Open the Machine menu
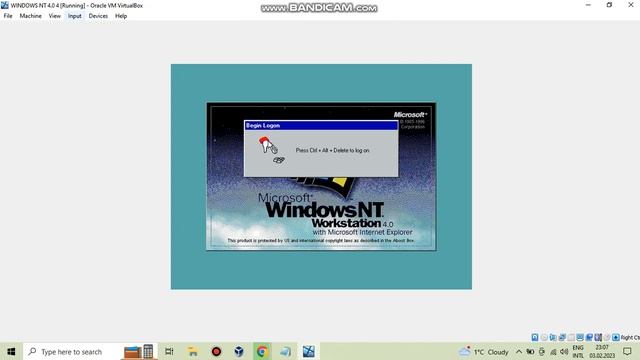This screenshot has height=360, width=640. (x=31, y=16)
